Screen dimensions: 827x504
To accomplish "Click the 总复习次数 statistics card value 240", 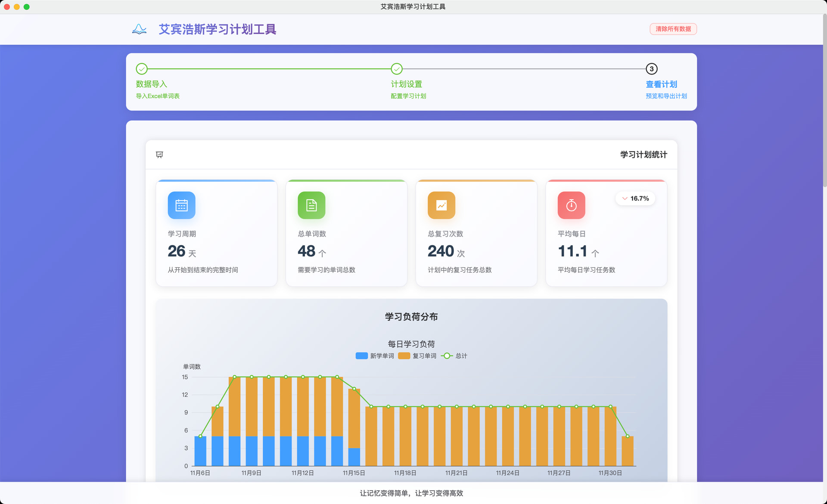I will pos(441,251).
